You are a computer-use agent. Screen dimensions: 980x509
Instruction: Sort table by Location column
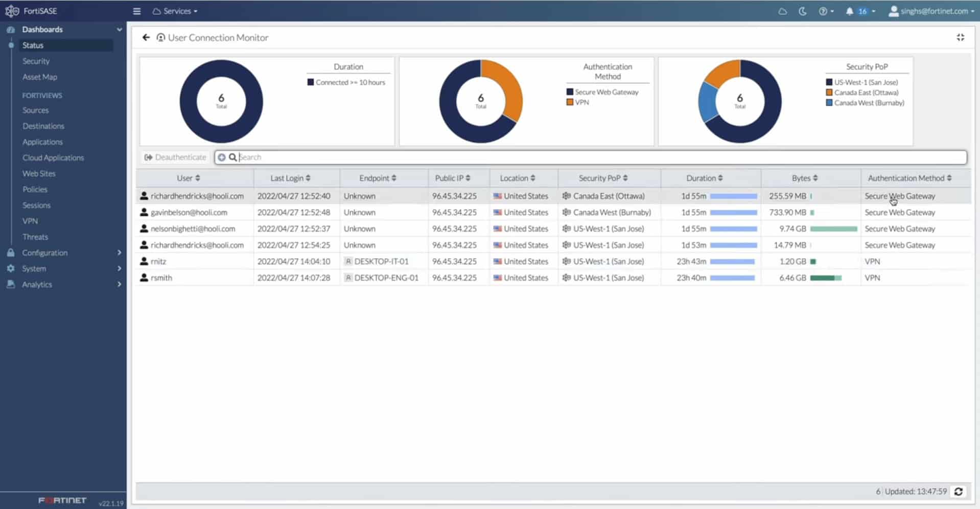[x=518, y=178]
